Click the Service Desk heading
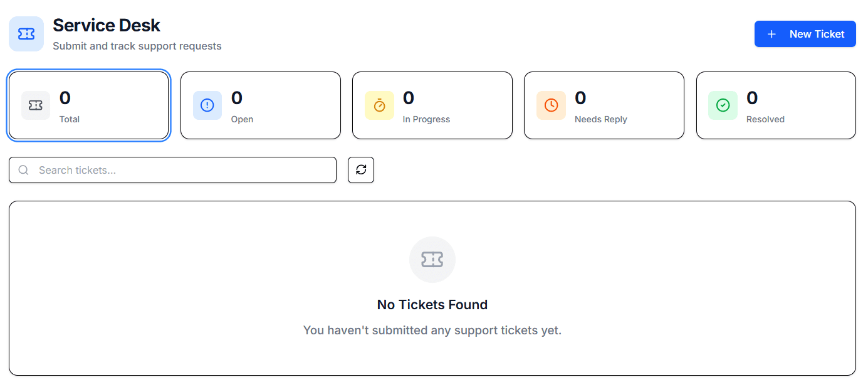The height and width of the screenshot is (387, 868). [x=107, y=25]
